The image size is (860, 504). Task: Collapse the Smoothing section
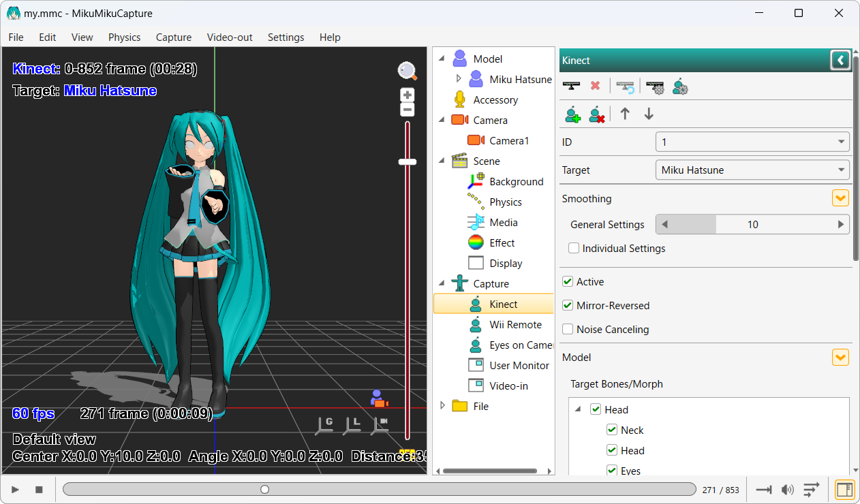click(x=840, y=198)
